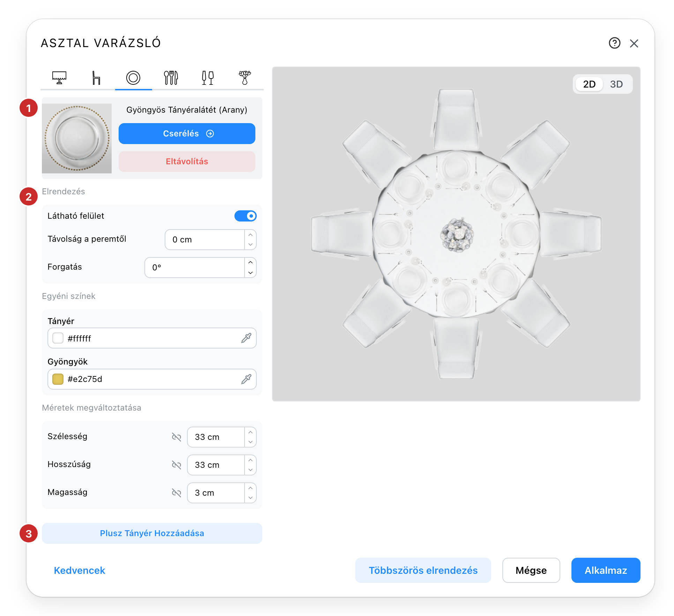The image size is (674, 616).
Task: Increase Távolság a peremtől value
Action: click(250, 235)
